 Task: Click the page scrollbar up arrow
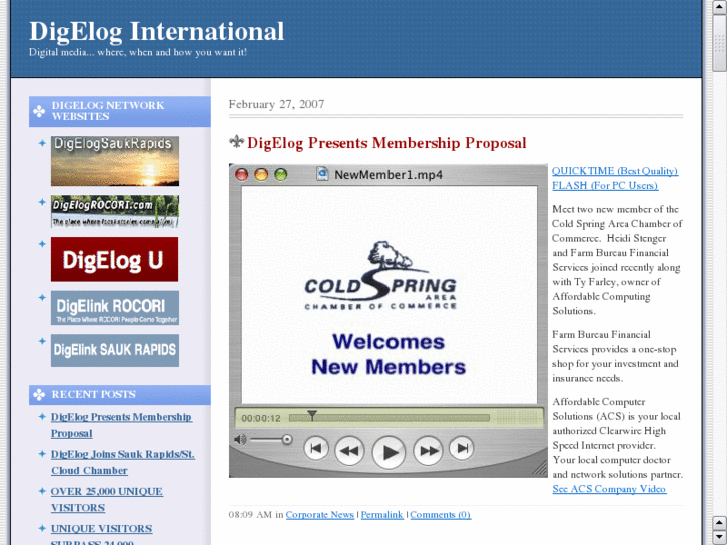point(719,6)
